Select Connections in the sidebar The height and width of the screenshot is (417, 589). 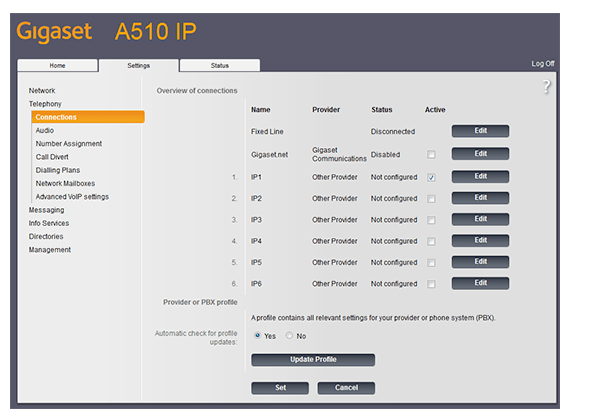tap(88, 117)
